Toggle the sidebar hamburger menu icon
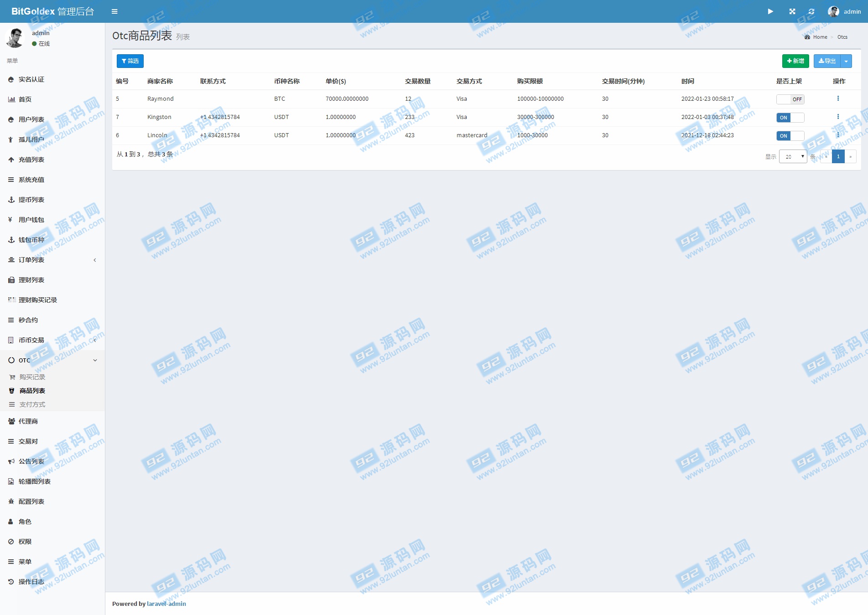 [114, 11]
